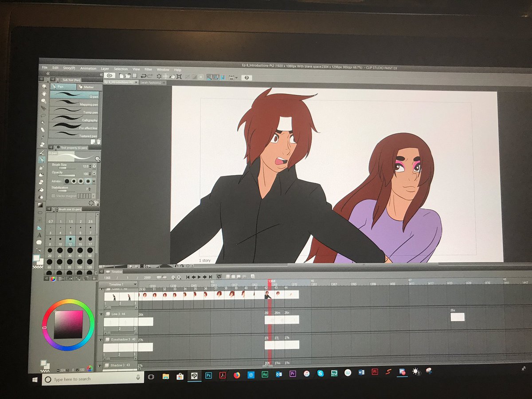This screenshot has width=532, height=399.
Task: Select the Hand move tool
Action: pyautogui.click(x=44, y=94)
